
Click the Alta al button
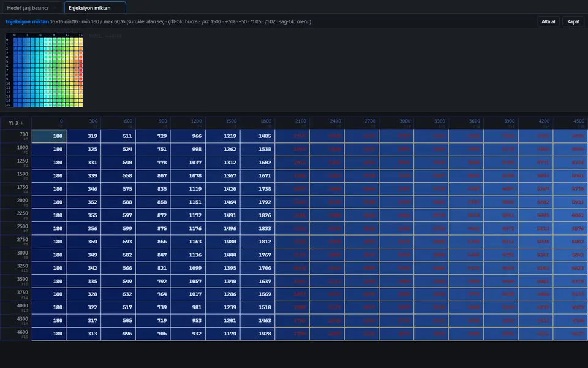pyautogui.click(x=548, y=22)
